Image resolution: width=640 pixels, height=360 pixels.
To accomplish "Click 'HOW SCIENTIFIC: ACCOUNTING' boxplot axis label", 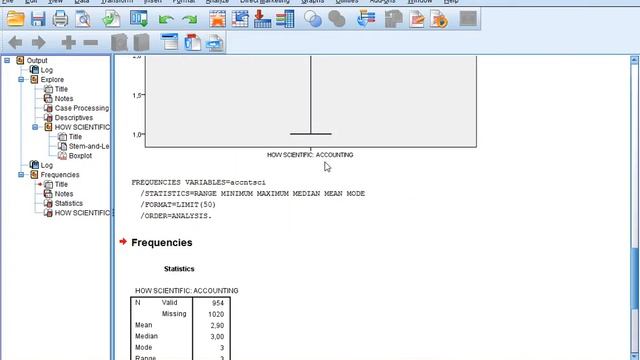I will click(x=310, y=155).
